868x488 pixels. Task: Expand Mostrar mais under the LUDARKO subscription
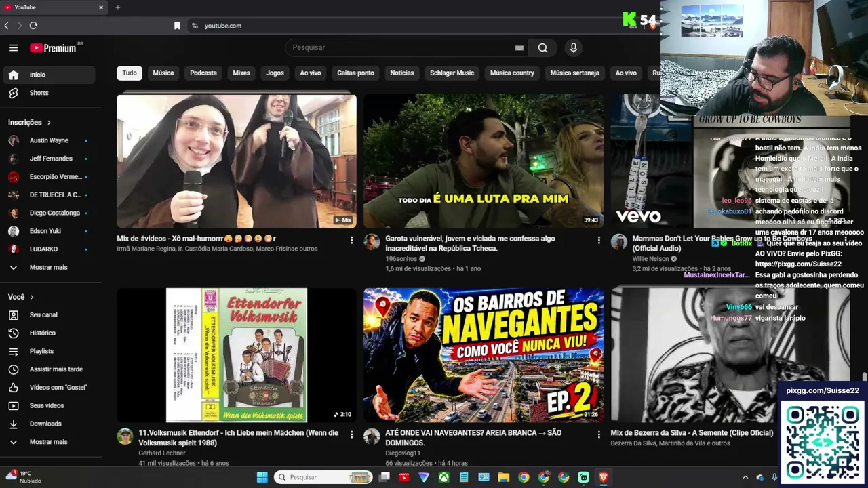pos(47,267)
